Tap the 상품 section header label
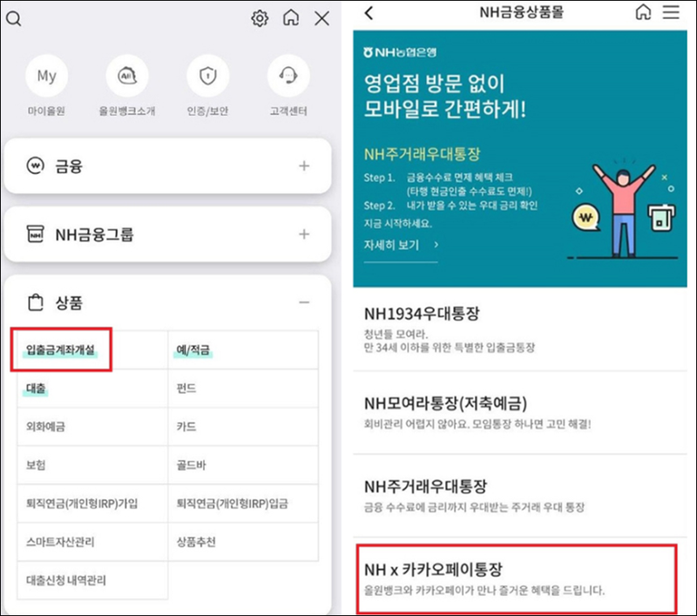 tap(69, 303)
